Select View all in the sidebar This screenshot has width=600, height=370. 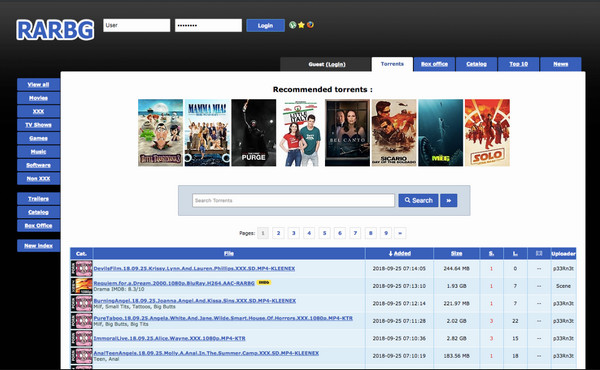38,85
